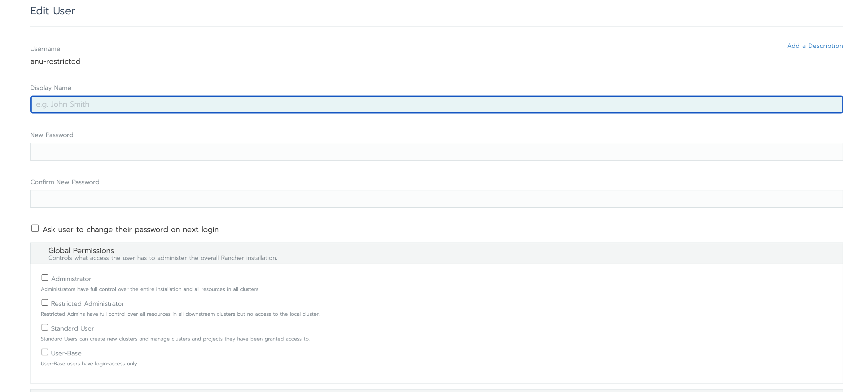Click the Standard Users description line

click(x=175, y=339)
